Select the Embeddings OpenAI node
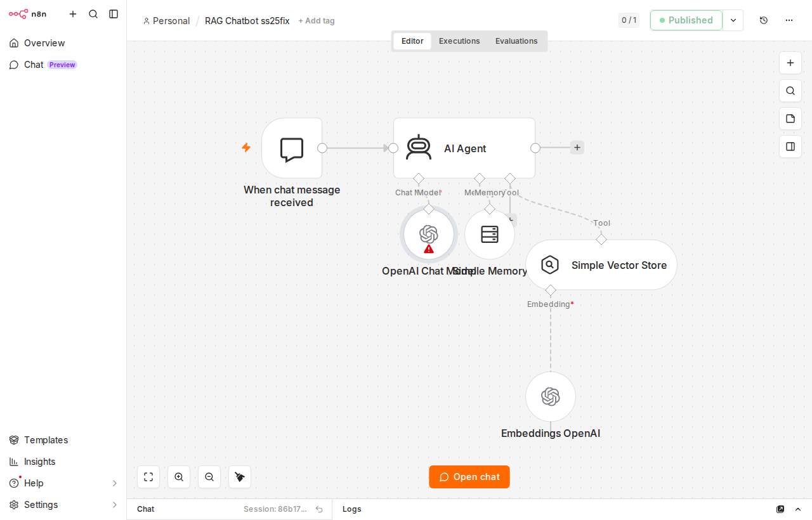This screenshot has height=520, width=812. tap(551, 396)
